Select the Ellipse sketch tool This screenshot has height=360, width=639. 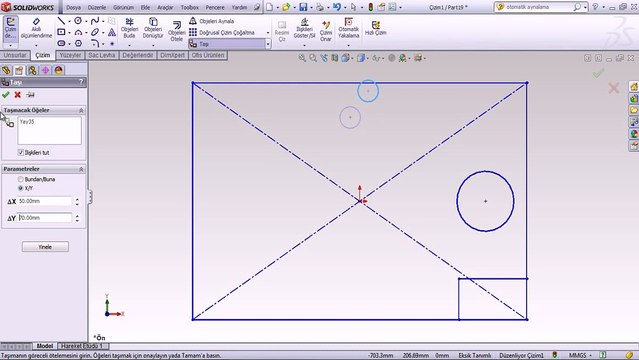(95, 32)
